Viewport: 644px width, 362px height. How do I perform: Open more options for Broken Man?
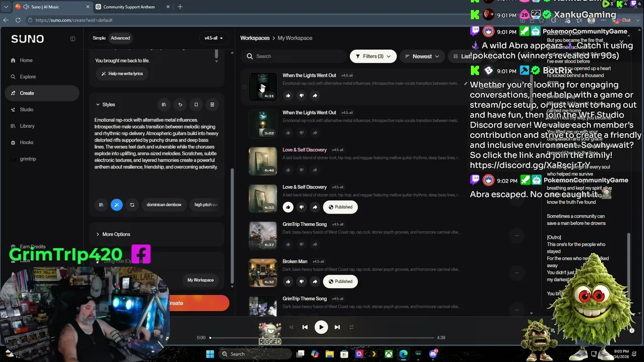tap(517, 273)
